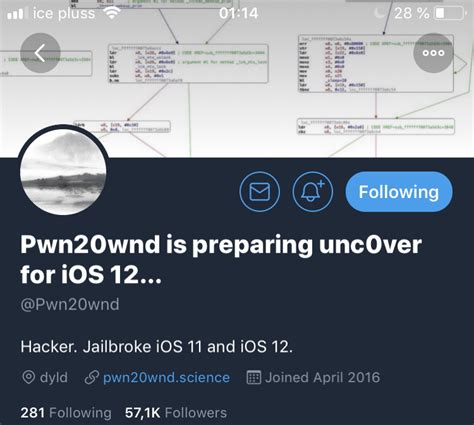Screen dimensions: 474x425
Task: Tap the chain link icon beside website
Action: tap(91, 377)
